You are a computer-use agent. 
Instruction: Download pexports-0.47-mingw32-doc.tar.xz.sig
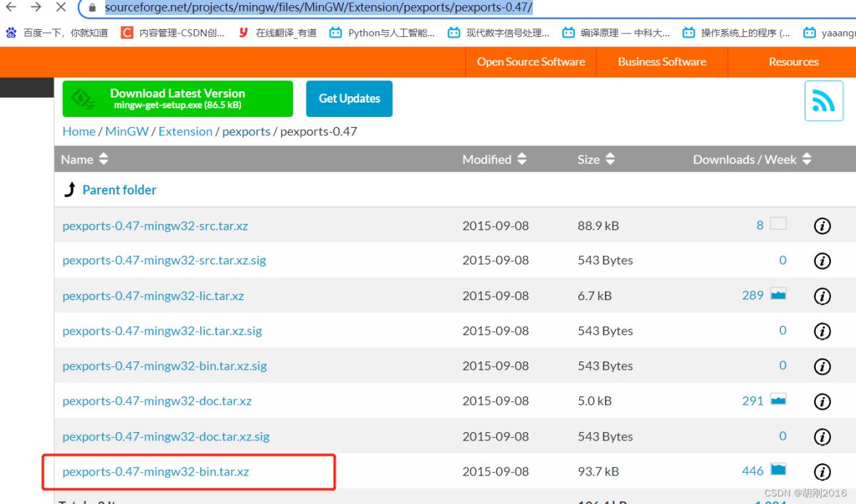tap(166, 436)
